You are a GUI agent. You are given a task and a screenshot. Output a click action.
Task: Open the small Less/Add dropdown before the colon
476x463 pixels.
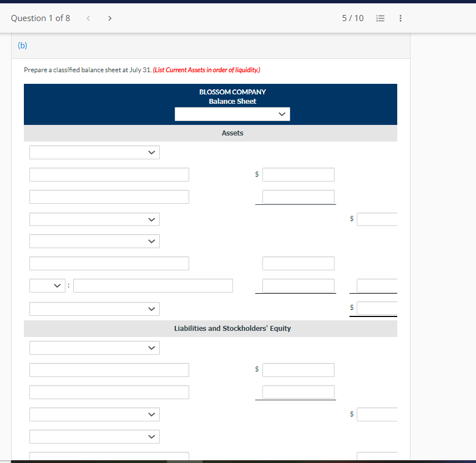tap(47, 285)
